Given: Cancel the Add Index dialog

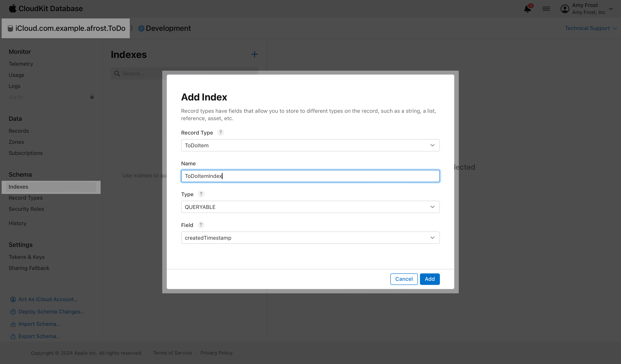Looking at the screenshot, I should tap(404, 279).
